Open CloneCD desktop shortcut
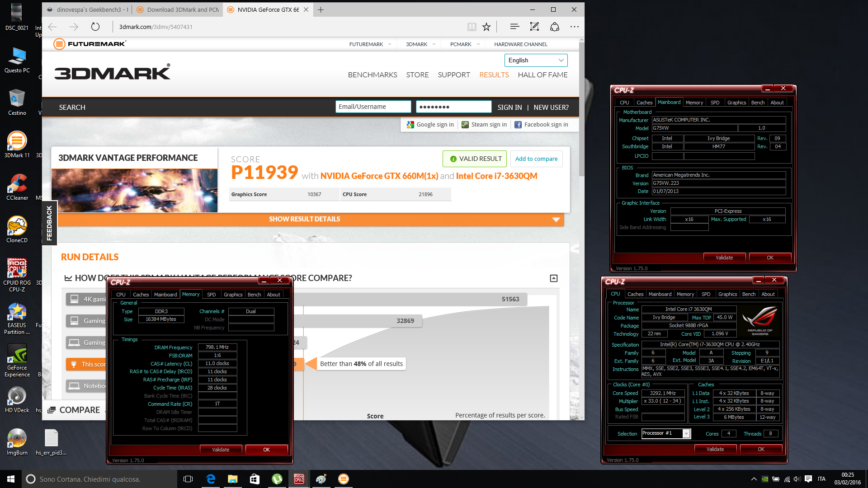 point(17,230)
